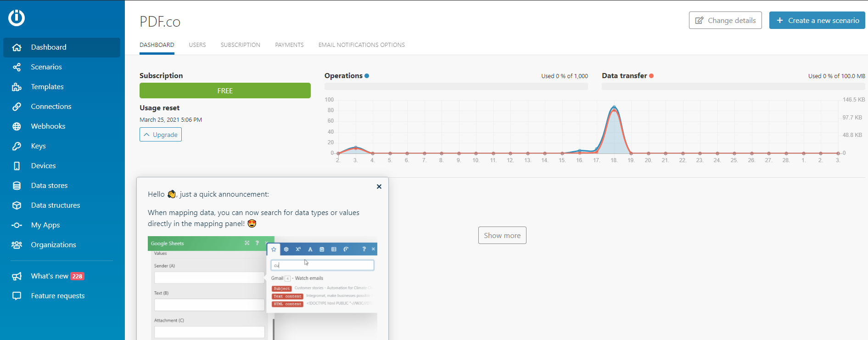
Task: Click the Keys key icon
Action: (17, 146)
